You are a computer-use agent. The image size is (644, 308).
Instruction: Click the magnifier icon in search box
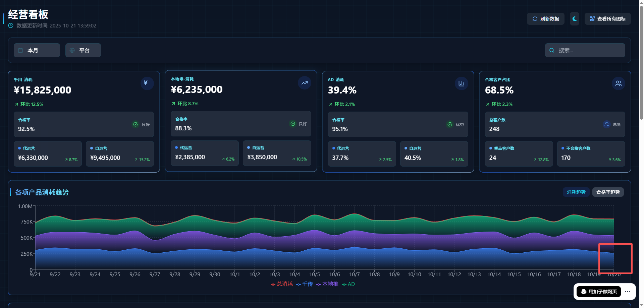click(x=552, y=50)
